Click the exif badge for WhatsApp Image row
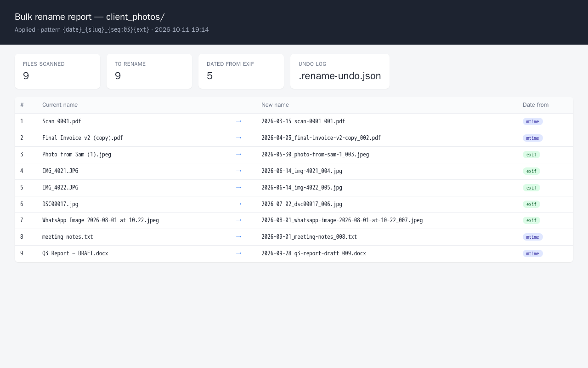588x368 pixels. [531, 220]
